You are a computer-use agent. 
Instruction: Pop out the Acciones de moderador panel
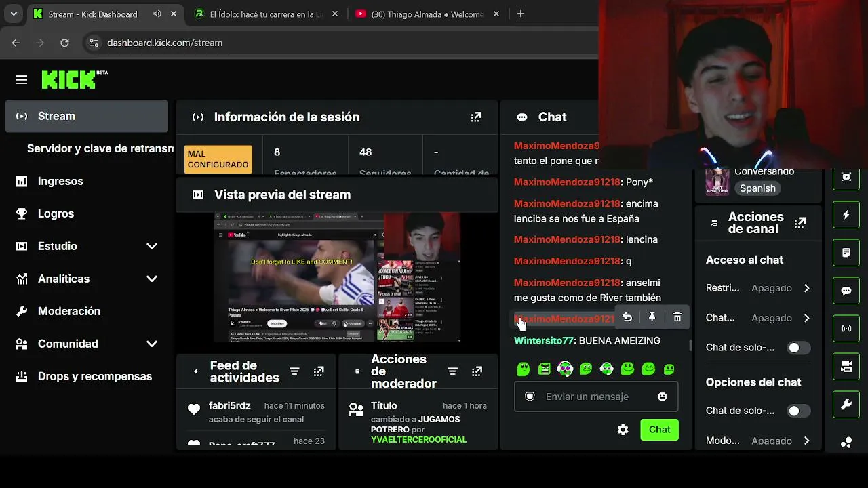477,371
